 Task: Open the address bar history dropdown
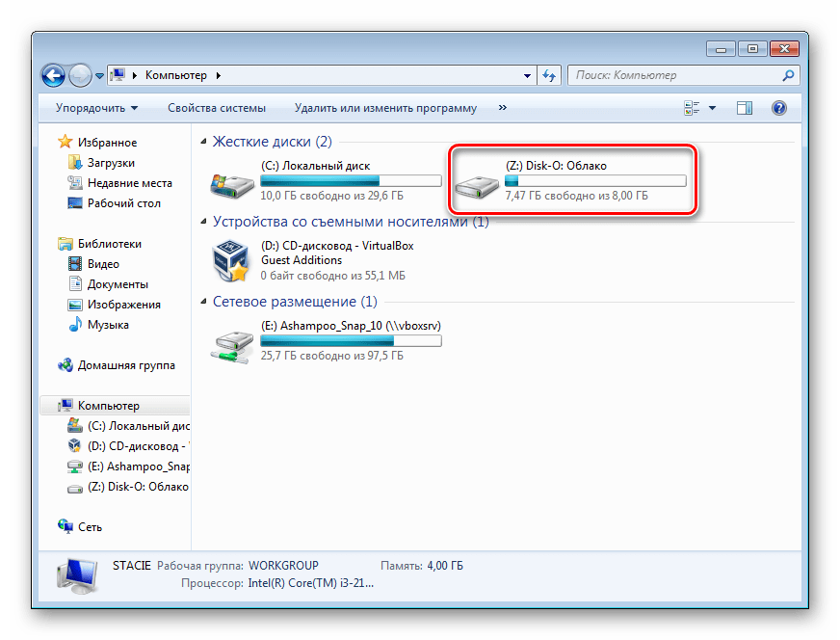click(x=527, y=75)
